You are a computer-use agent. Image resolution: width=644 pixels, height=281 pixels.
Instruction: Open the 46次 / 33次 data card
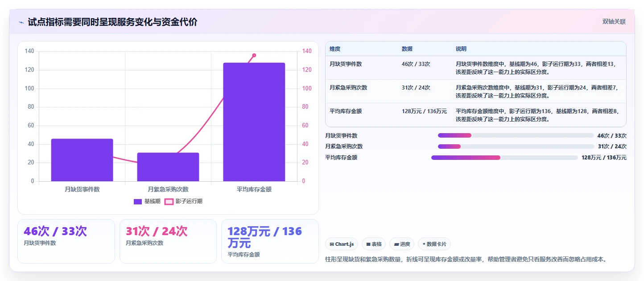tap(66, 241)
